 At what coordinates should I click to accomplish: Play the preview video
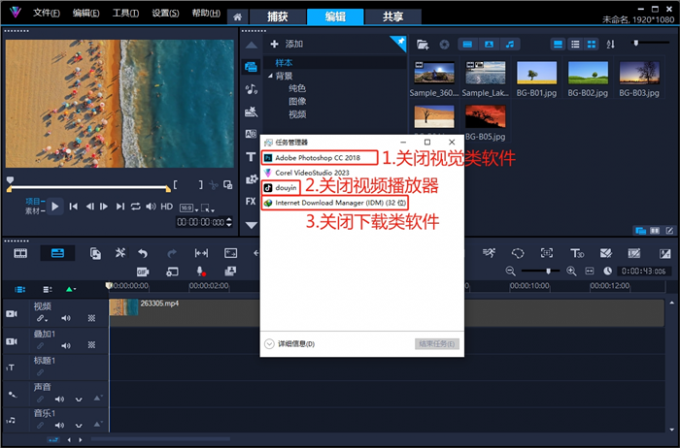point(55,207)
